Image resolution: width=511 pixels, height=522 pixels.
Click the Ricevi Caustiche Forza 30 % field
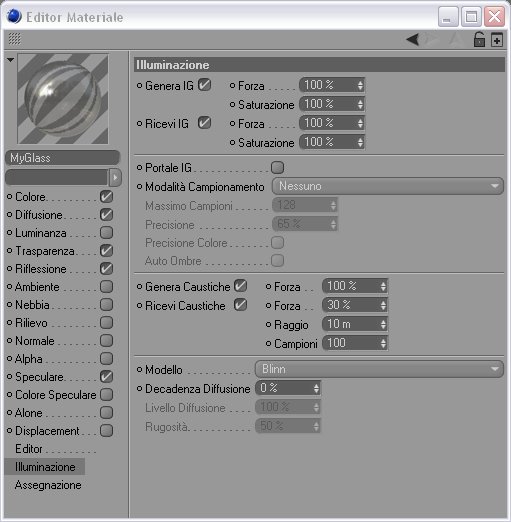pos(355,305)
